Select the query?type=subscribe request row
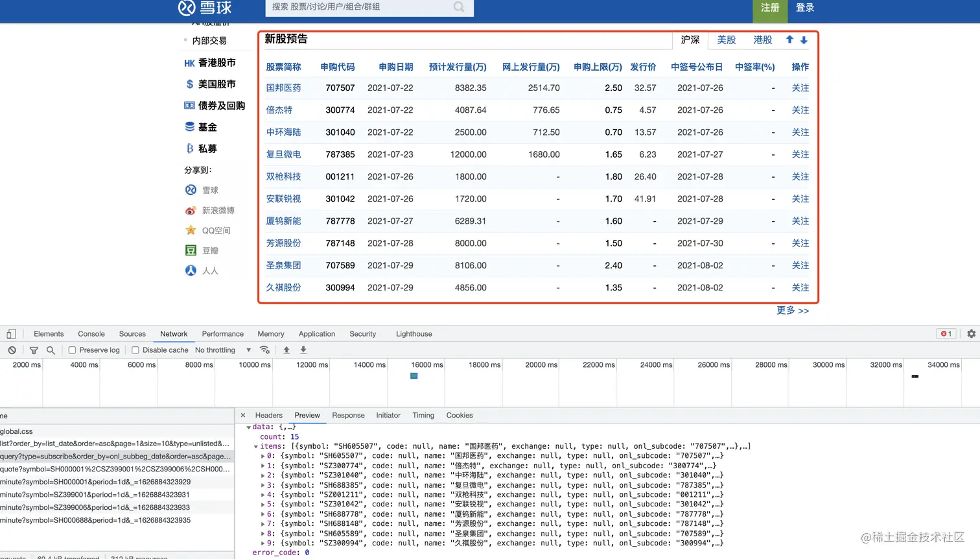Viewport: 980px width, 559px height. pos(117,457)
